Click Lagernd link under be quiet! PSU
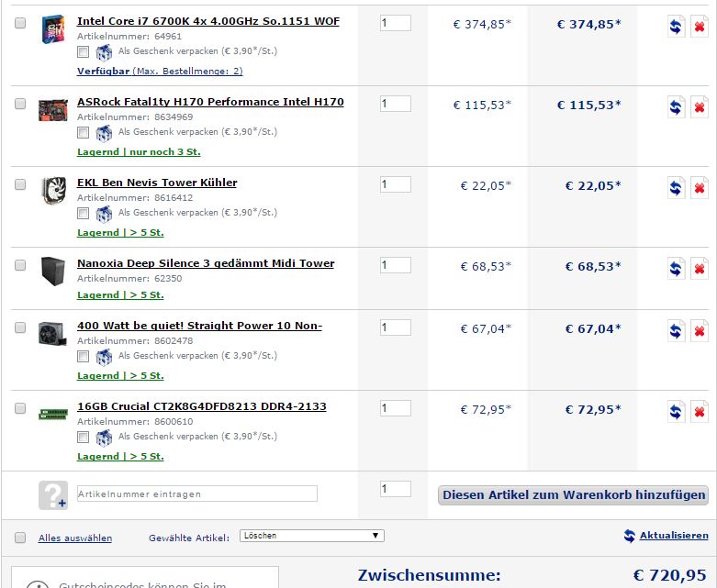717x588 pixels. tap(120, 376)
